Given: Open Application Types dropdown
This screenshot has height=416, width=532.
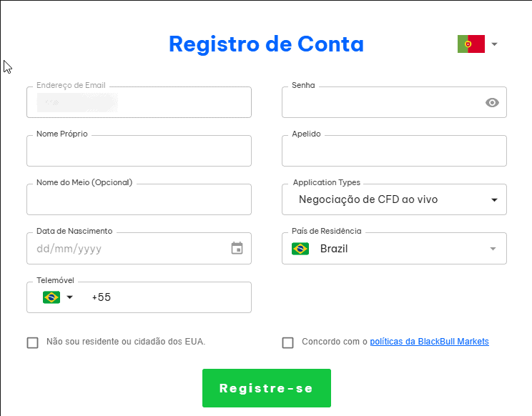Looking at the screenshot, I should click(x=394, y=199).
